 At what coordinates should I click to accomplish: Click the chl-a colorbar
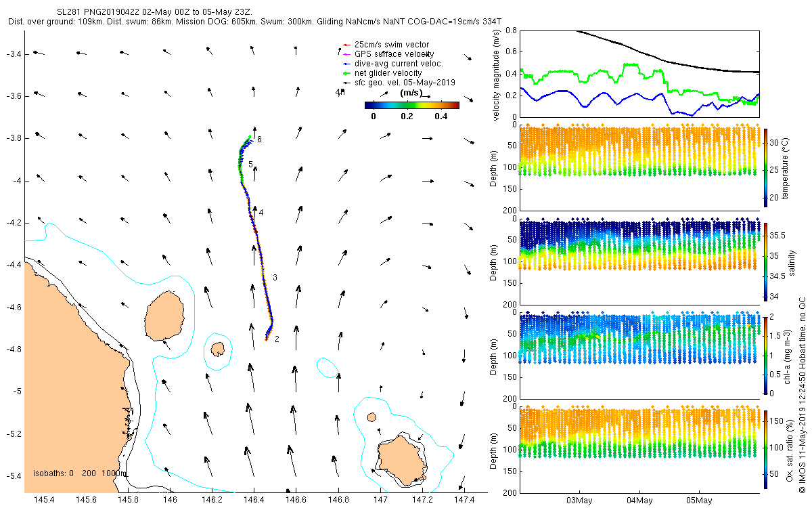(x=766, y=355)
